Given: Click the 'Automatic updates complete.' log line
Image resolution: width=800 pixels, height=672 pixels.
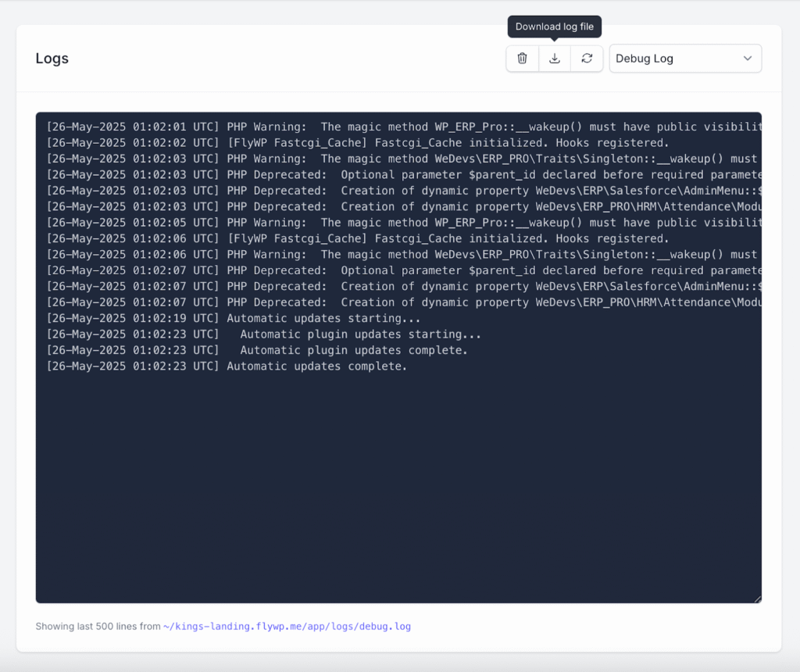Looking at the screenshot, I should click(x=227, y=366).
